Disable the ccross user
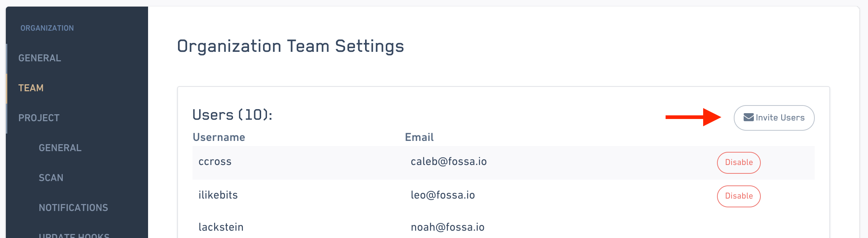Screen dimensions: 868x238 point(739,162)
